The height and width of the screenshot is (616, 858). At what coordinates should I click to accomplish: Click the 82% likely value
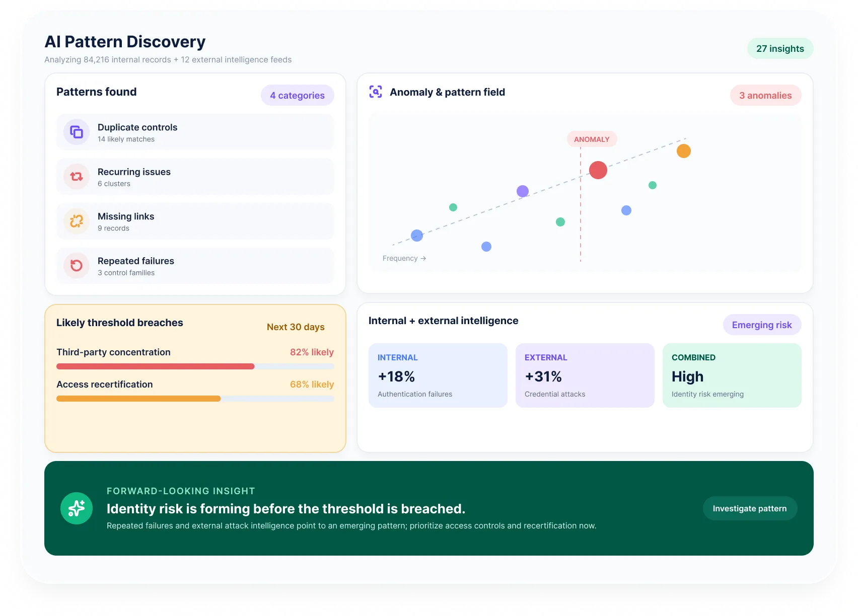tap(312, 352)
